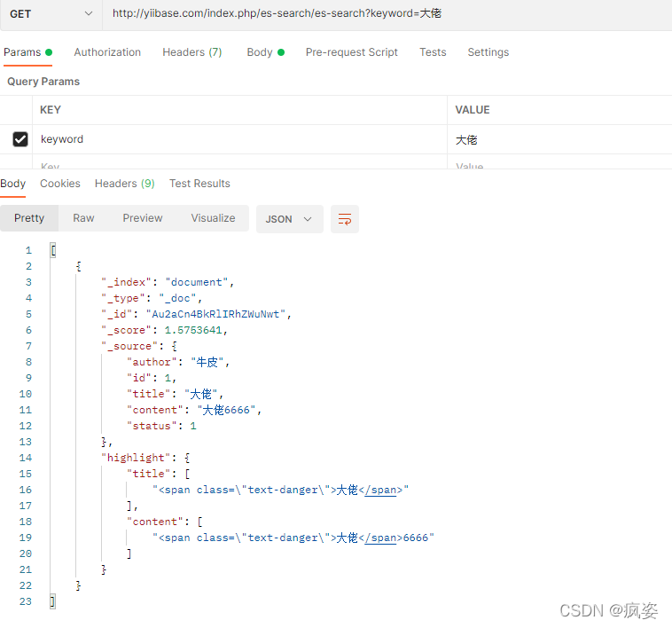Click the _score value 1.5753641
The width and height of the screenshot is (672, 628).
(193, 330)
